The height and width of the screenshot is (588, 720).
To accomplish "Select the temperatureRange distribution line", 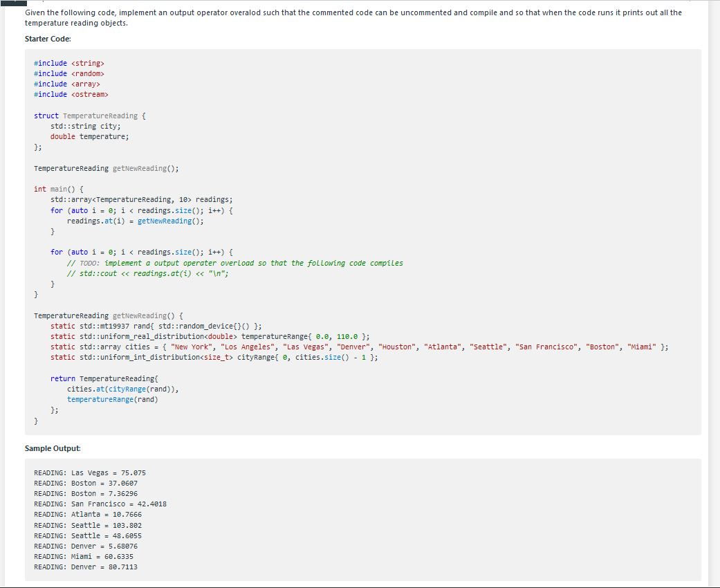I will [201, 336].
